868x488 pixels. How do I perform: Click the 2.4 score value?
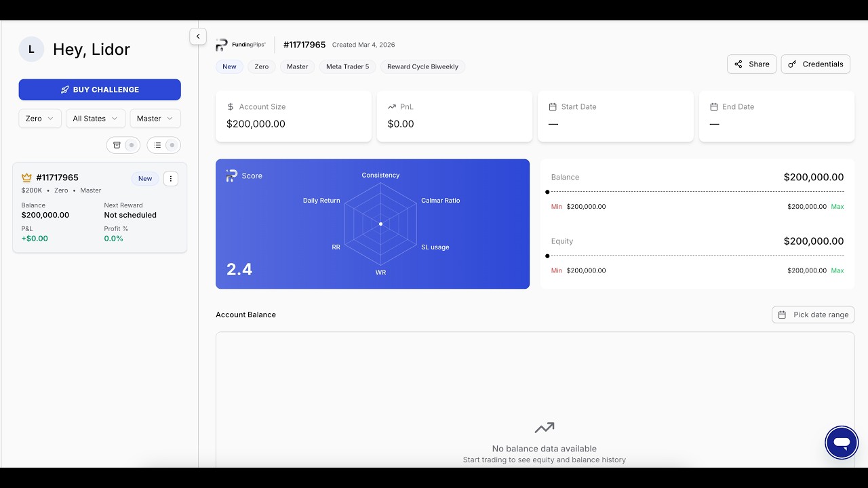239,269
